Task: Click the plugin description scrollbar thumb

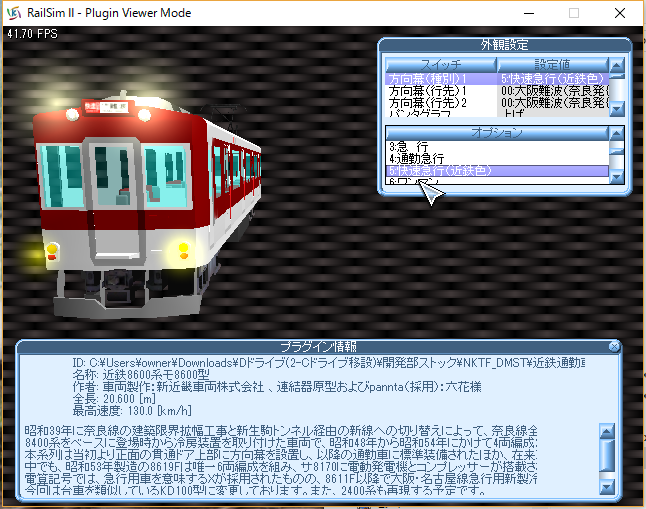Action: (x=607, y=455)
